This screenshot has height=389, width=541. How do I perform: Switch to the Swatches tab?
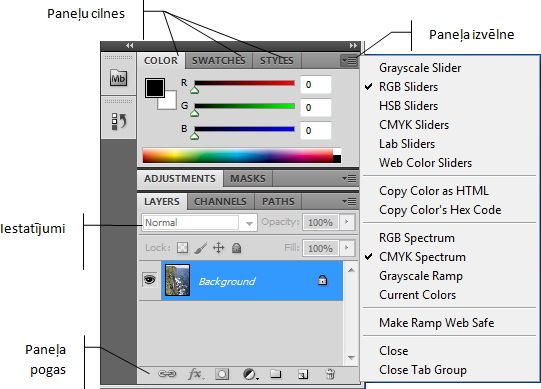[x=219, y=60]
